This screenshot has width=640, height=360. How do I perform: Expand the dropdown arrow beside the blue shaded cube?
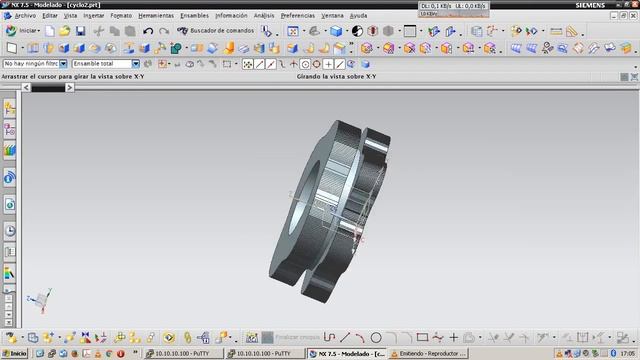[x=347, y=31]
